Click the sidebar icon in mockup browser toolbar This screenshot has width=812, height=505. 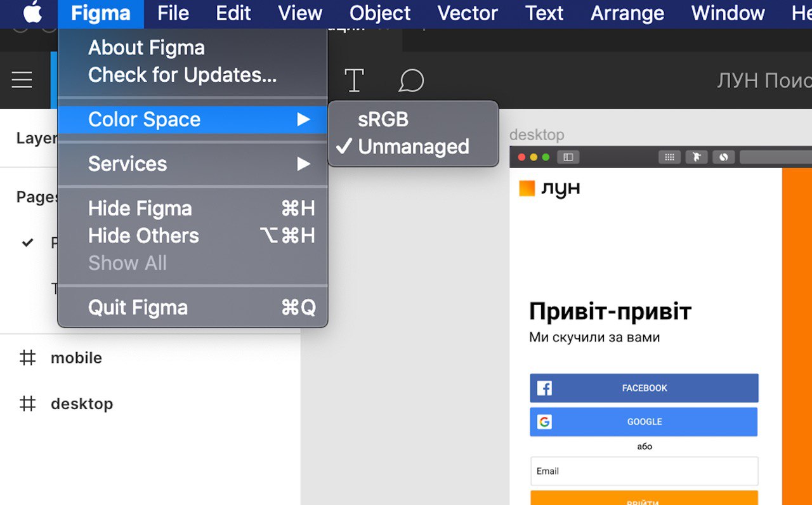tap(568, 157)
